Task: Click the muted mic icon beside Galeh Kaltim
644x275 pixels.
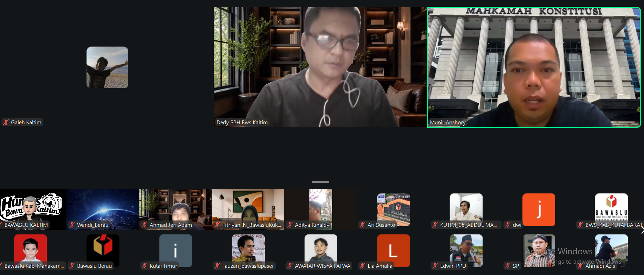Action: (6, 122)
